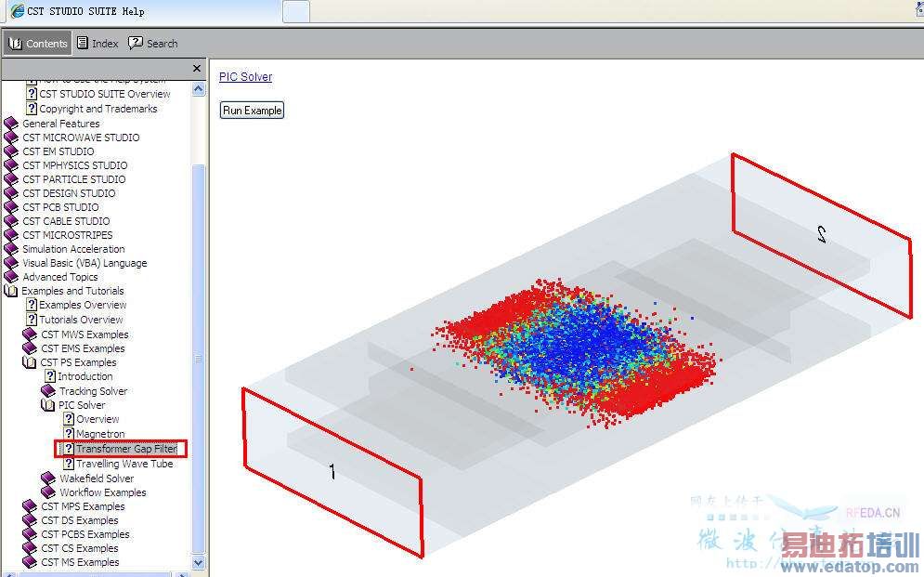The width and height of the screenshot is (924, 577).
Task: Select Tracking Solver tree entry
Action: [93, 391]
